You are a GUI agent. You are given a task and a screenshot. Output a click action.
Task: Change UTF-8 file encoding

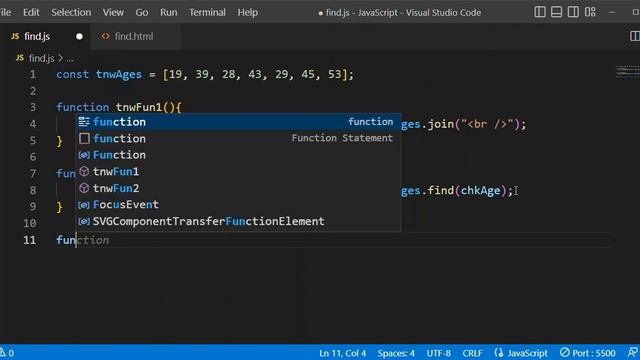[439, 353]
